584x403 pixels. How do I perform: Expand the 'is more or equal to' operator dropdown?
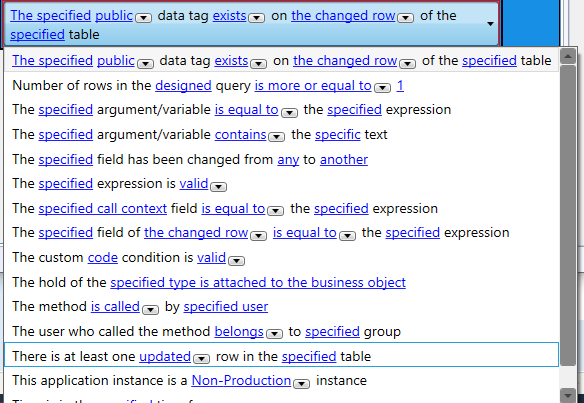tap(383, 88)
